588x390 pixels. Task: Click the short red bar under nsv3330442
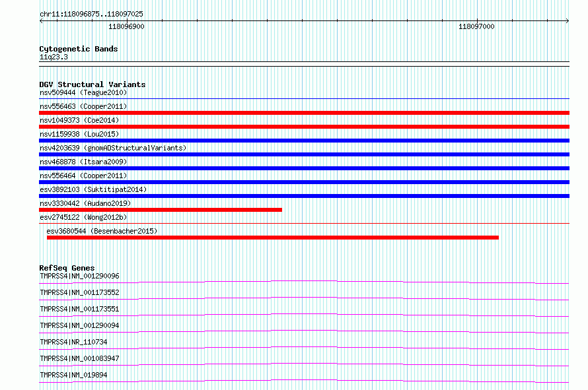tap(161, 210)
